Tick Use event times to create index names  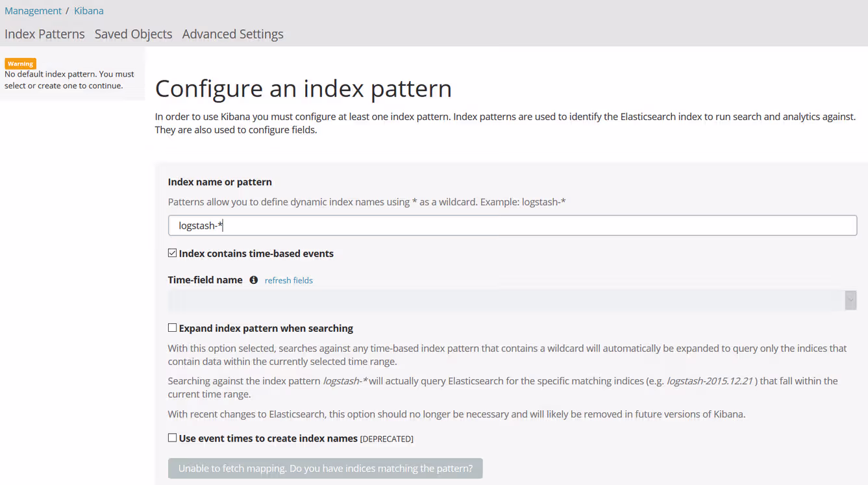[172, 438]
